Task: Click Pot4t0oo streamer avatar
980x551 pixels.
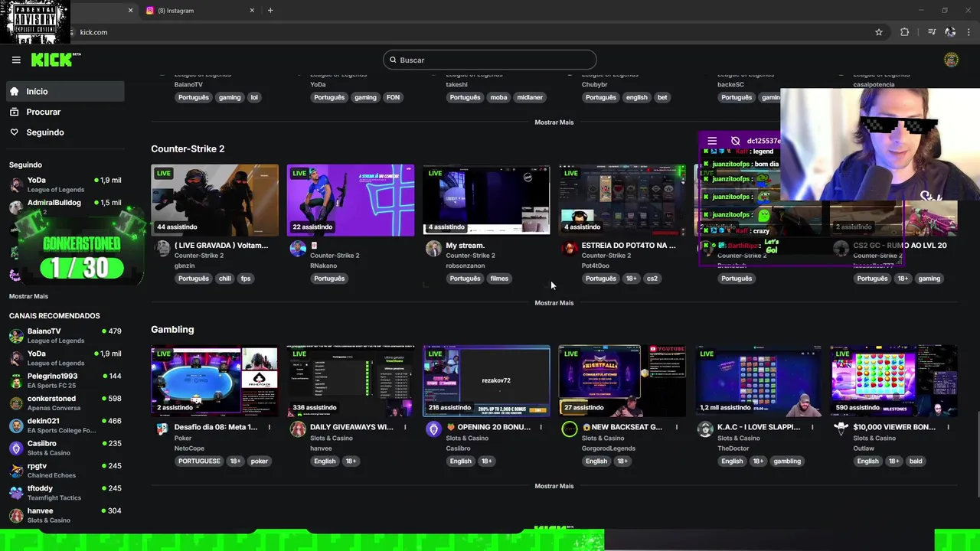Action: (x=569, y=248)
